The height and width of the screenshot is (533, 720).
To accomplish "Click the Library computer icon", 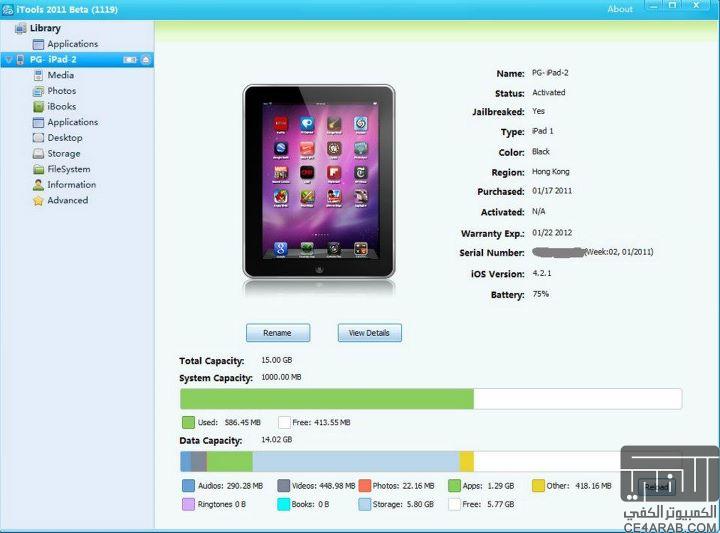I will [x=20, y=28].
